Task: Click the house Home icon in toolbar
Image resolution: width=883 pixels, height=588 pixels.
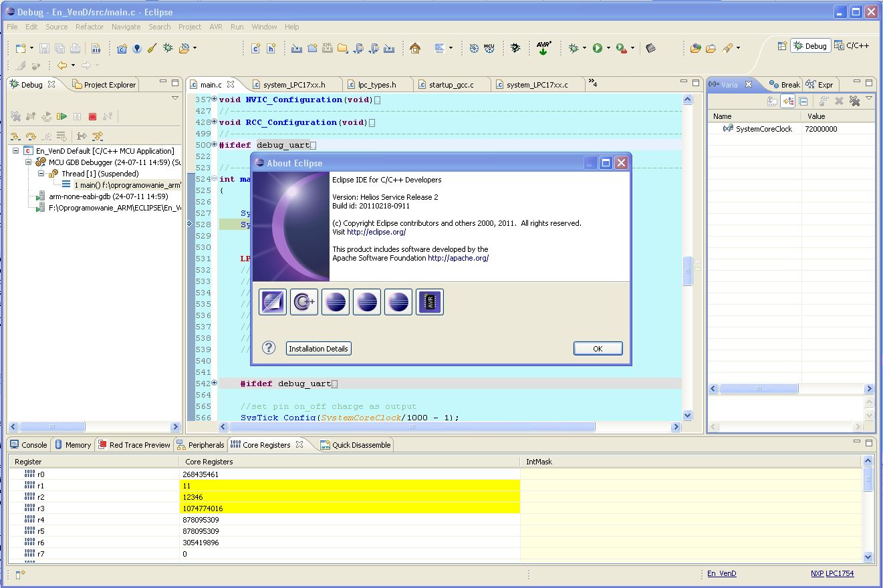Action: pos(415,48)
